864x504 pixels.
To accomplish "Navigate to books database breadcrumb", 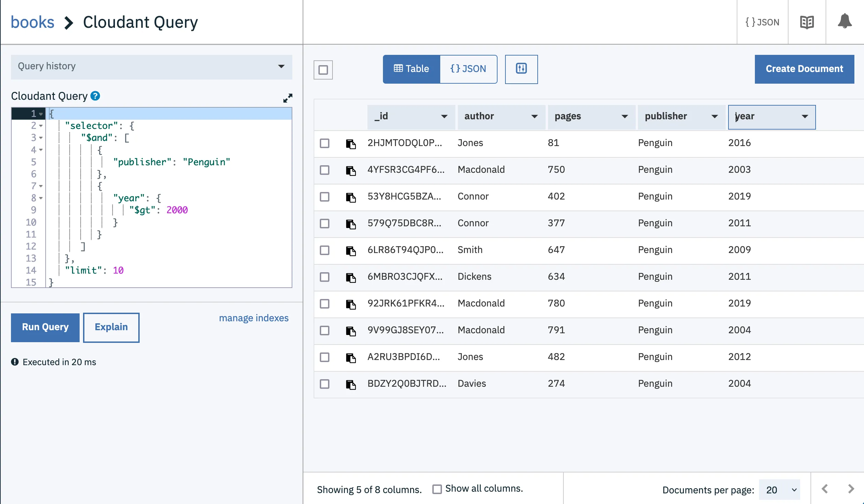I will tap(33, 22).
